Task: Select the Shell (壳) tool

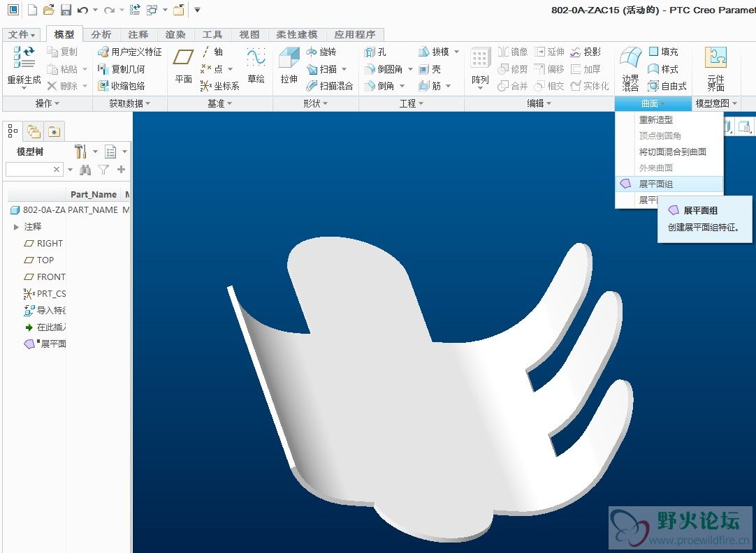Action: [430, 69]
